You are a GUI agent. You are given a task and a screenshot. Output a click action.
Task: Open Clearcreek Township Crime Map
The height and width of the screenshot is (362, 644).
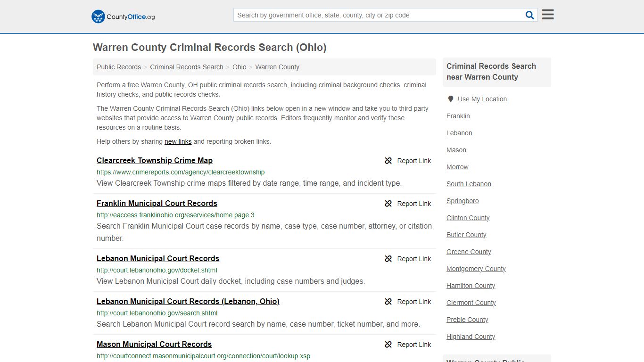[x=155, y=160]
